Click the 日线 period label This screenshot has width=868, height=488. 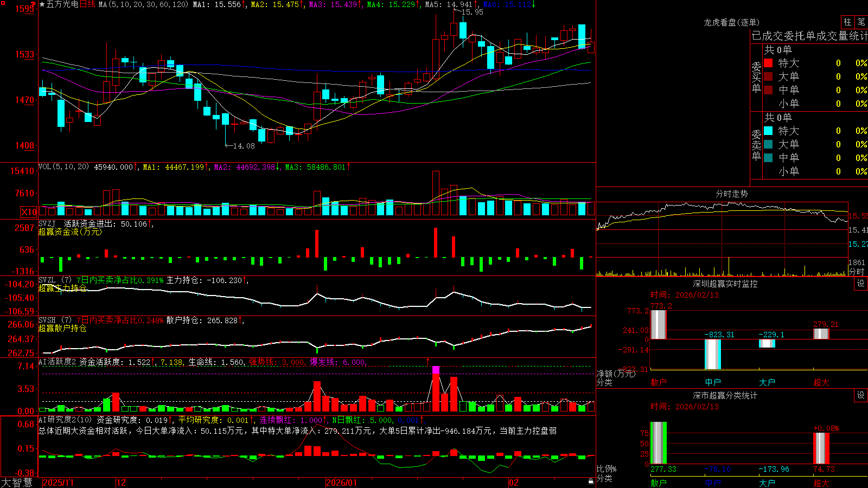pos(87,4)
